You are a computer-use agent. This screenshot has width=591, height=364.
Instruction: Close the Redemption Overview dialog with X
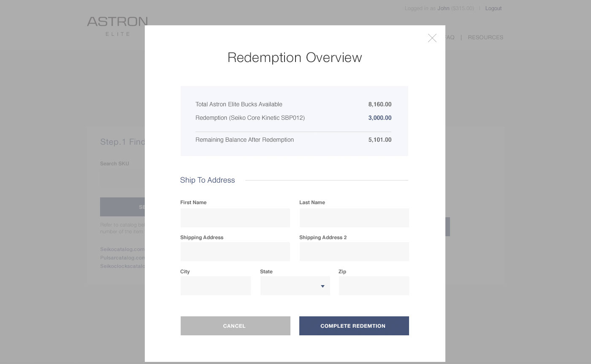(432, 38)
